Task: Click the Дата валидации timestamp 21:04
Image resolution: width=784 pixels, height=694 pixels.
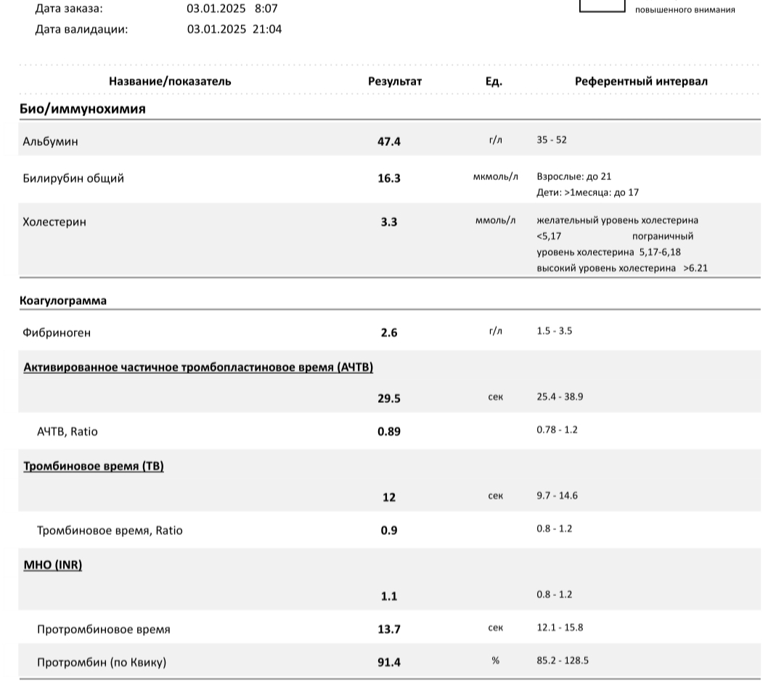Action: click(x=267, y=30)
